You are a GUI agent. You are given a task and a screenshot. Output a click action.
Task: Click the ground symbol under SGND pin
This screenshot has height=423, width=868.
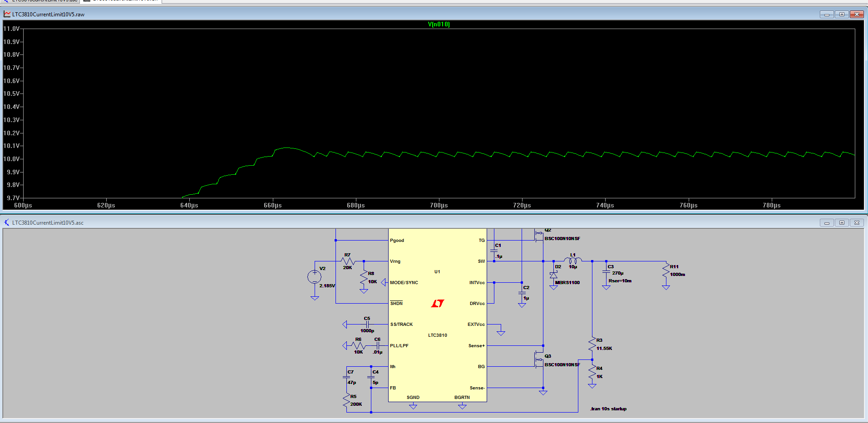(413, 407)
